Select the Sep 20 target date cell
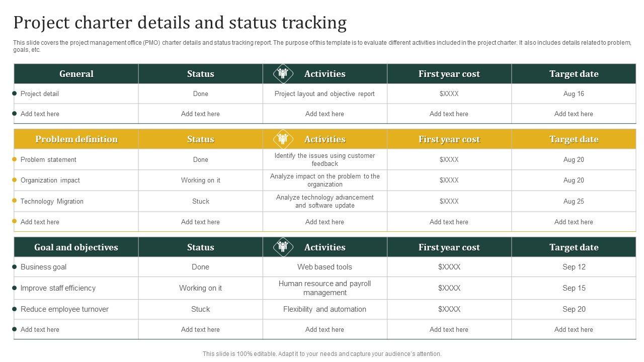This screenshot has height=362, width=644. click(574, 309)
